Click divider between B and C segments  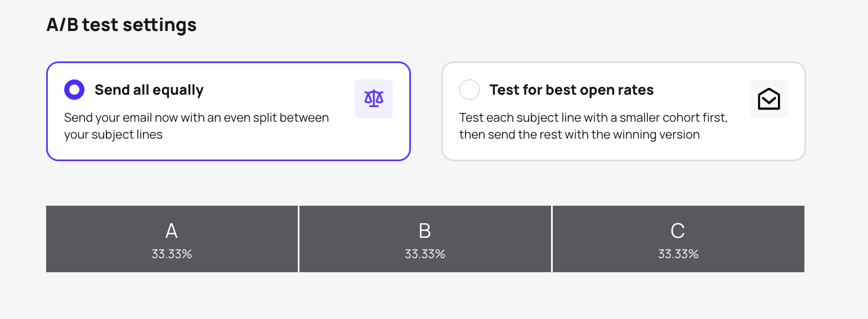tap(552, 239)
